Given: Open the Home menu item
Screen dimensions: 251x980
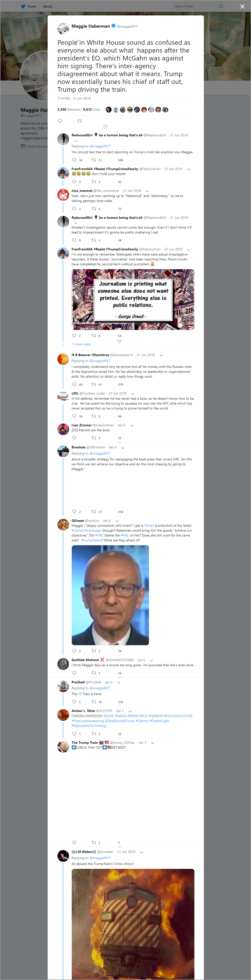Looking at the screenshot, I should coord(31,6).
